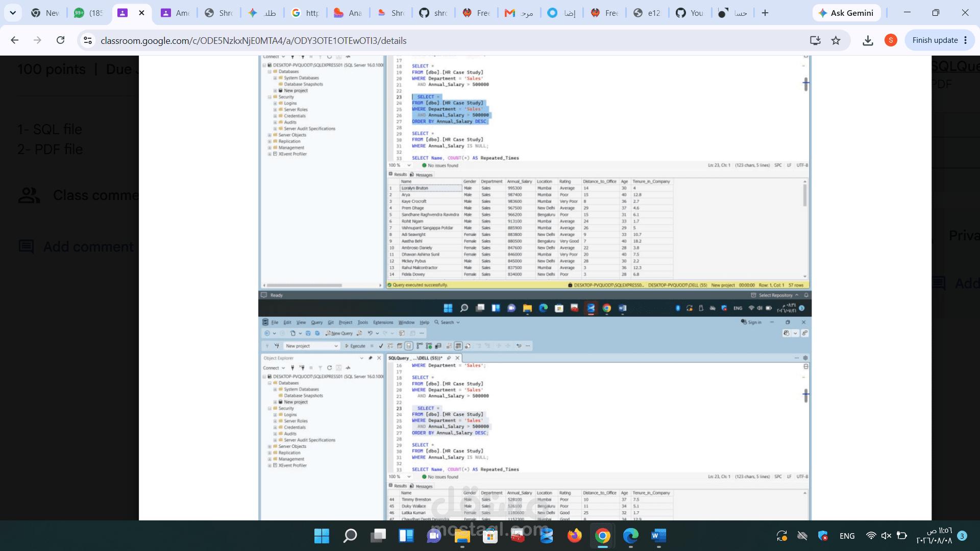Open Results tab in upper SSMS screenshot
This screenshot has height=551, width=980.
coord(398,174)
